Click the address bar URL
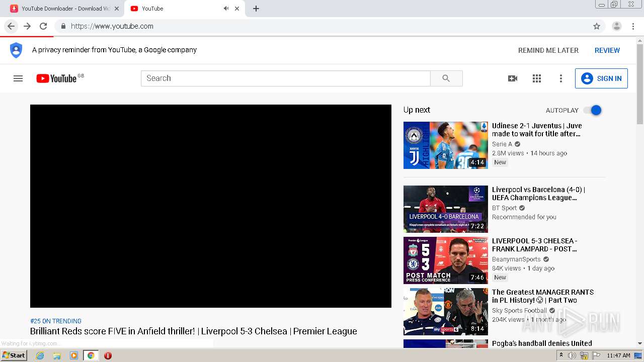 click(112, 26)
